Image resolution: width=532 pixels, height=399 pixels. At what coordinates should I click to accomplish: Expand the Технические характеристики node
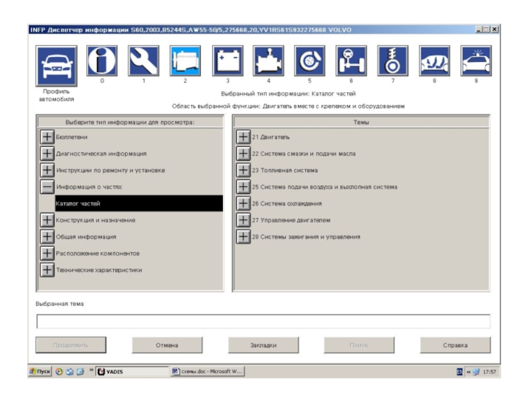47,270
